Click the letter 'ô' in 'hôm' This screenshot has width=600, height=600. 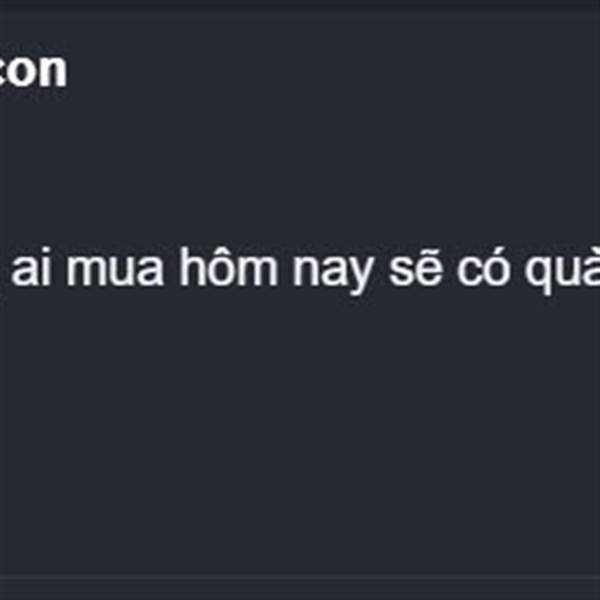(221, 267)
